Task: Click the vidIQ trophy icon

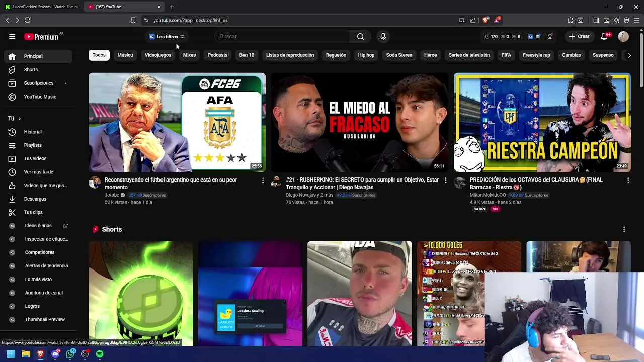Action: [x=550, y=37]
